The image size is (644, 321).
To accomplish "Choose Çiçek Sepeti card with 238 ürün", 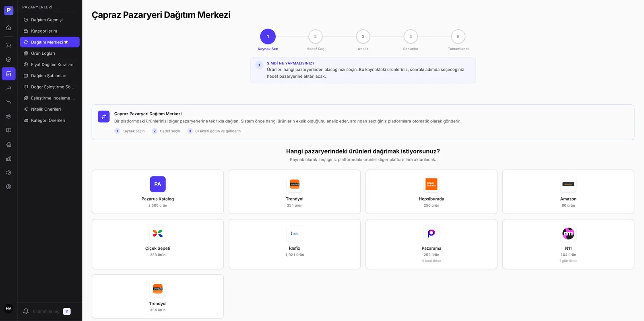I will coord(158,244).
